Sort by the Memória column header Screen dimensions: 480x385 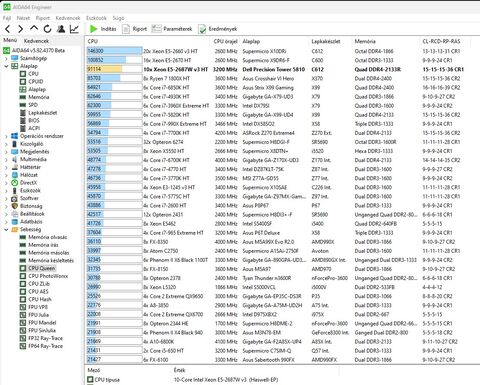tap(365, 41)
